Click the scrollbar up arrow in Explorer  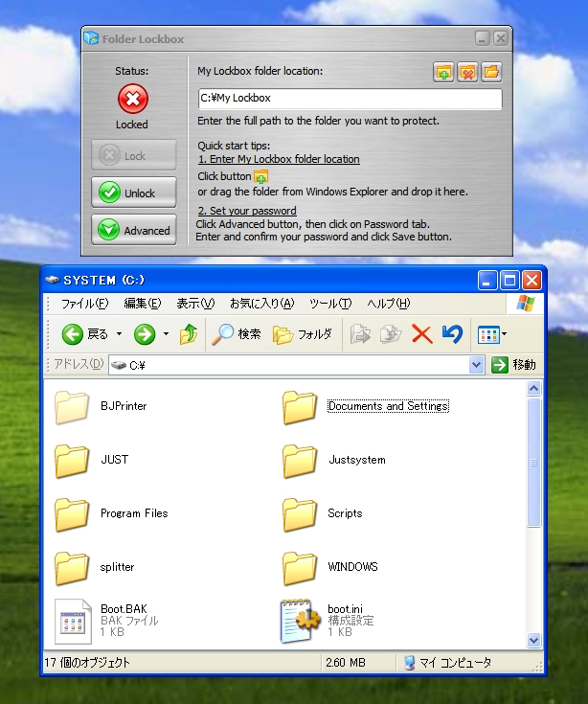(533, 388)
